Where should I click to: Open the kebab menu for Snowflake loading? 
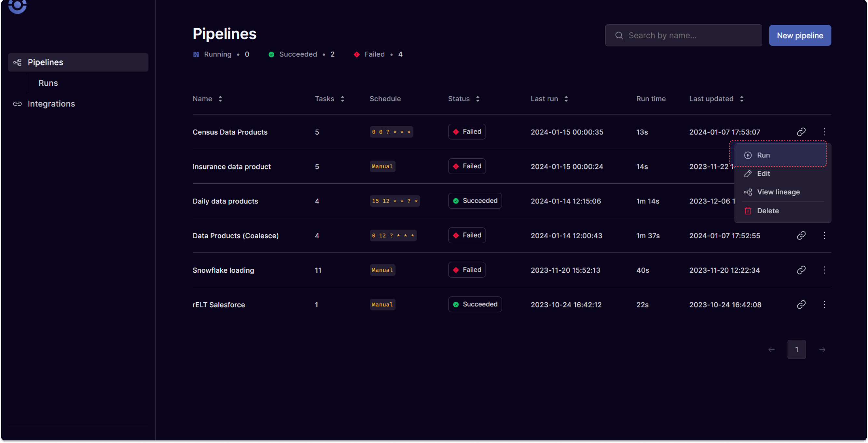tap(824, 270)
